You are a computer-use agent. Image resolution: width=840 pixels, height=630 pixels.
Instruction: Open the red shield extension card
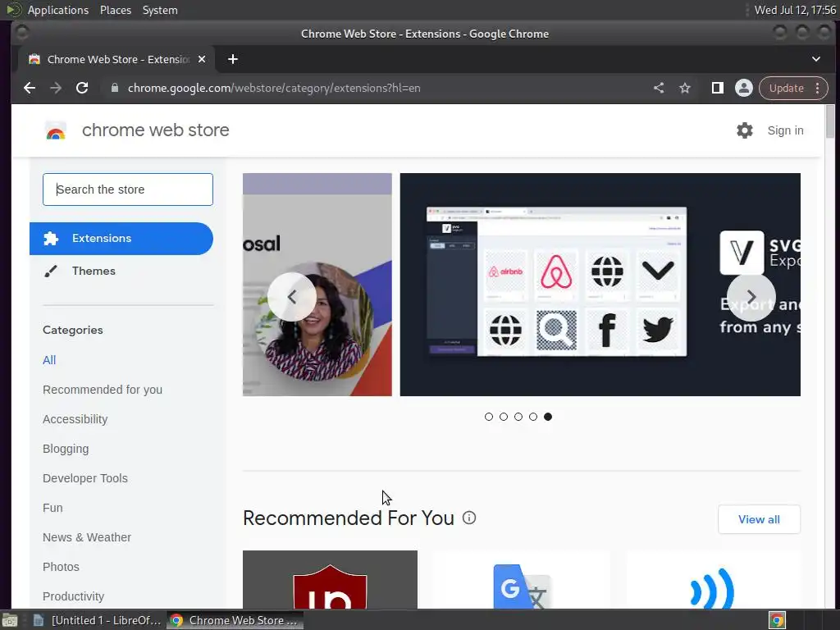click(330, 580)
